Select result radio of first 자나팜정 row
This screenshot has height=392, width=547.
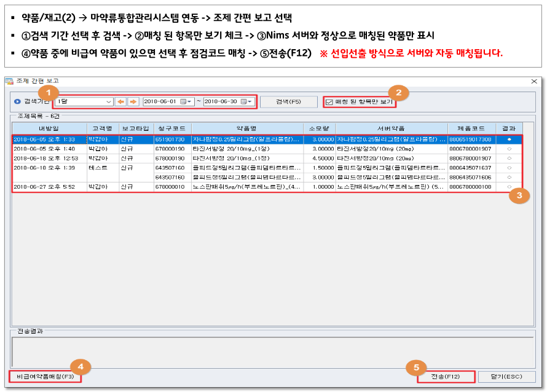[509, 139]
